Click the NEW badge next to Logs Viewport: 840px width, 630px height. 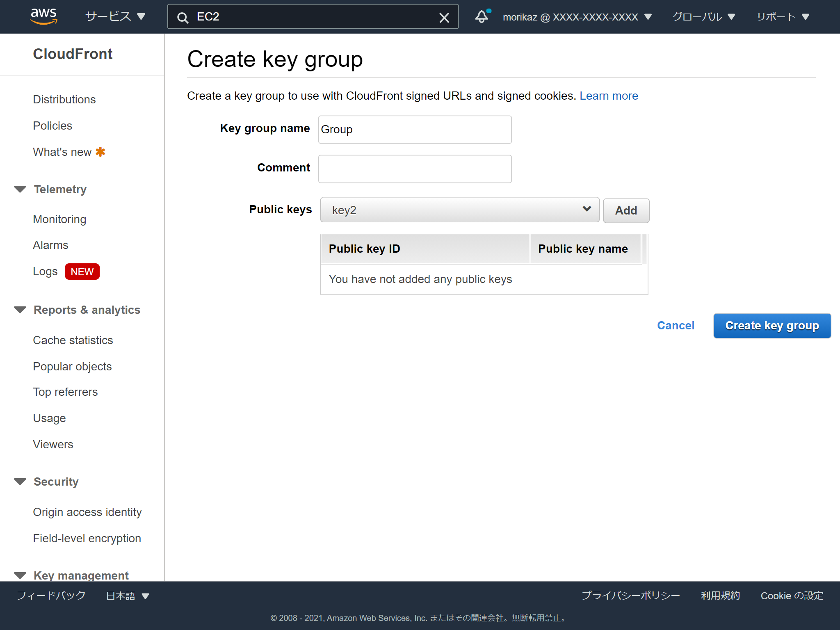(x=82, y=271)
